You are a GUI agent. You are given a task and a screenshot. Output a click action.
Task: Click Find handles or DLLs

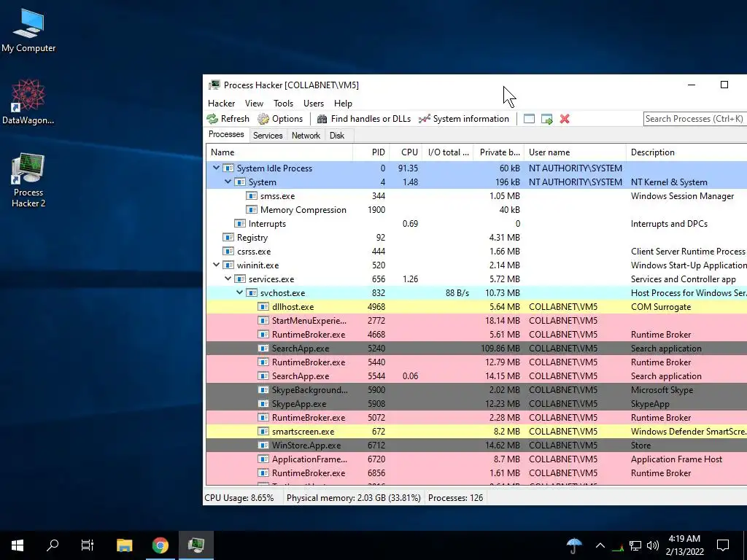tap(364, 119)
